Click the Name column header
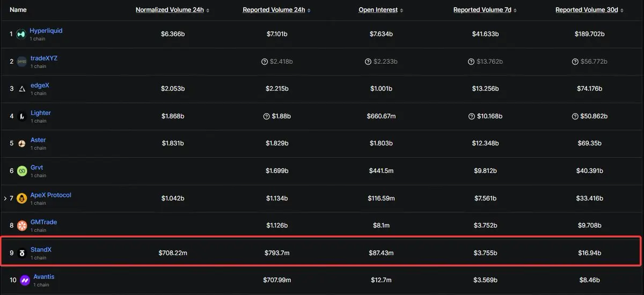 (x=18, y=10)
